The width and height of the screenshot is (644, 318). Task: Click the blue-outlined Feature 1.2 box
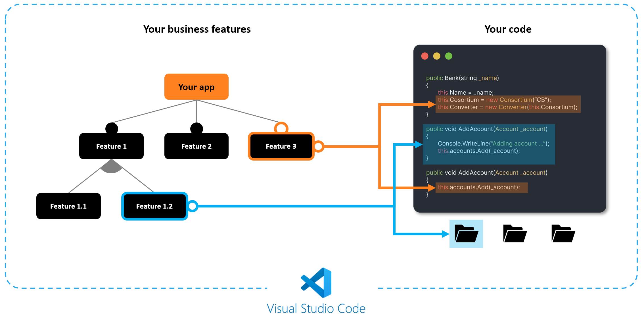click(154, 206)
